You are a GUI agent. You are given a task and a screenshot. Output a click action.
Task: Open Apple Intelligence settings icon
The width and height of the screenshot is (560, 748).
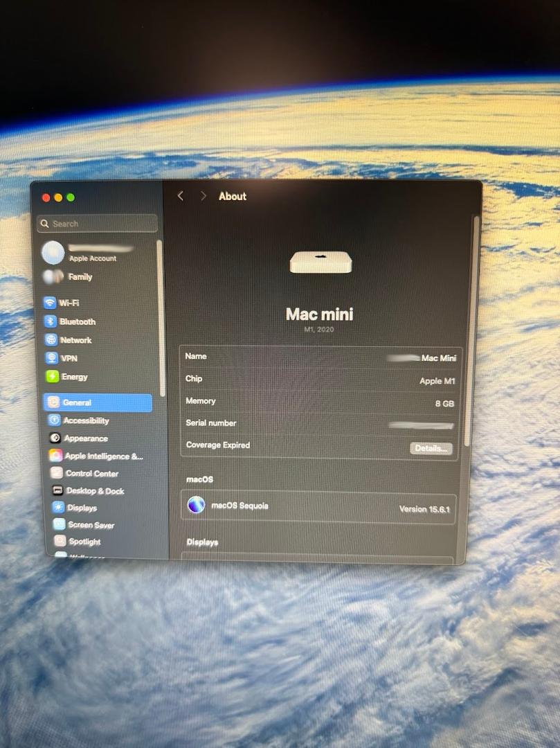coord(55,456)
